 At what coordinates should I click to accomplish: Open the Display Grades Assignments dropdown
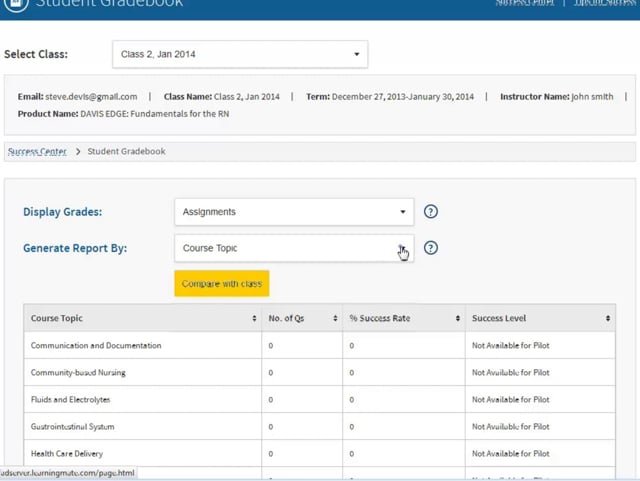click(294, 212)
